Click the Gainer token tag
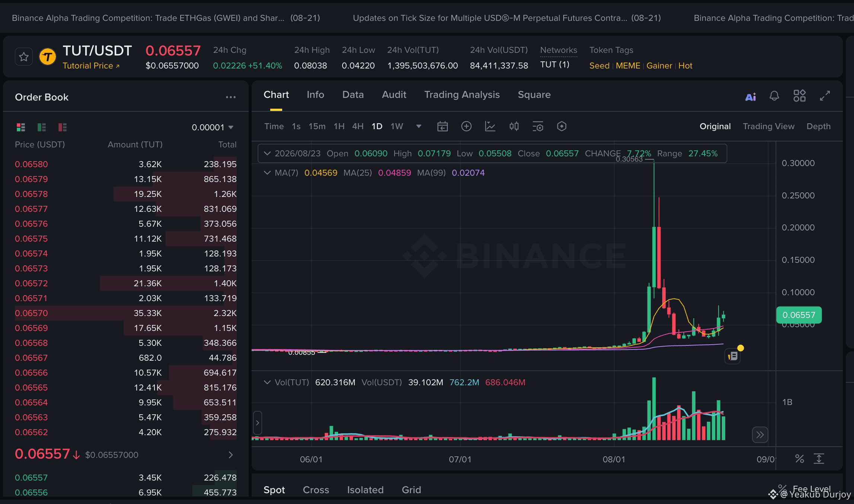 coord(659,66)
